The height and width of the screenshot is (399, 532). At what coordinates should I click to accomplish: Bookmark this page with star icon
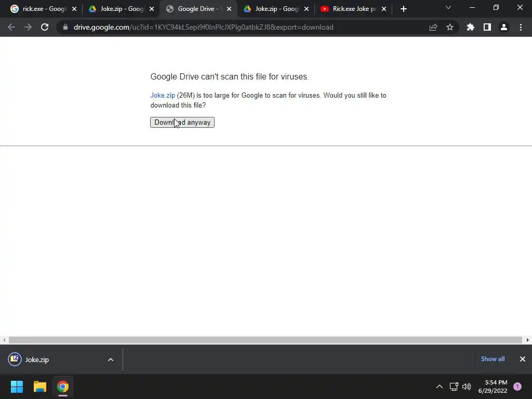coord(450,27)
